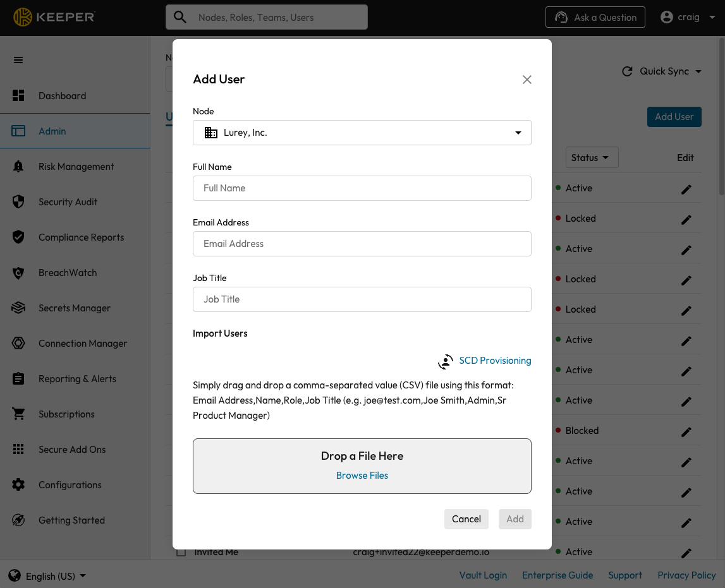The image size is (725, 588).
Task: Click the Risk Management bell icon
Action: (18, 167)
